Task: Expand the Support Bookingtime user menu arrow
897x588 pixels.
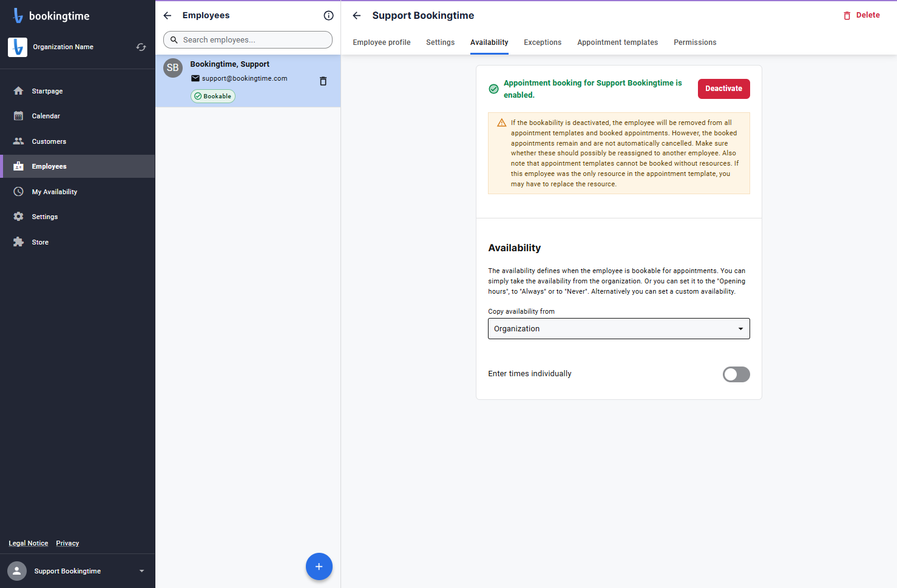Action: click(x=142, y=571)
